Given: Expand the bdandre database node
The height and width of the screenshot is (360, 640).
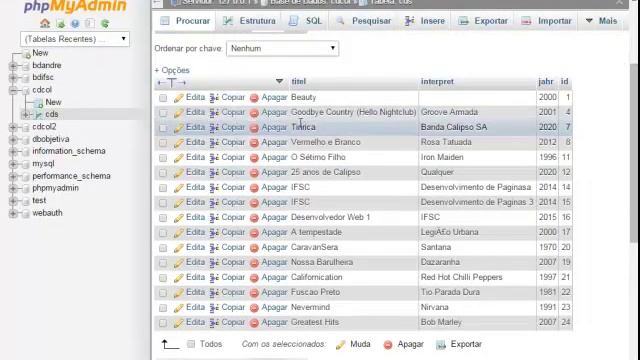Looking at the screenshot, I should pyautogui.click(x=13, y=66).
